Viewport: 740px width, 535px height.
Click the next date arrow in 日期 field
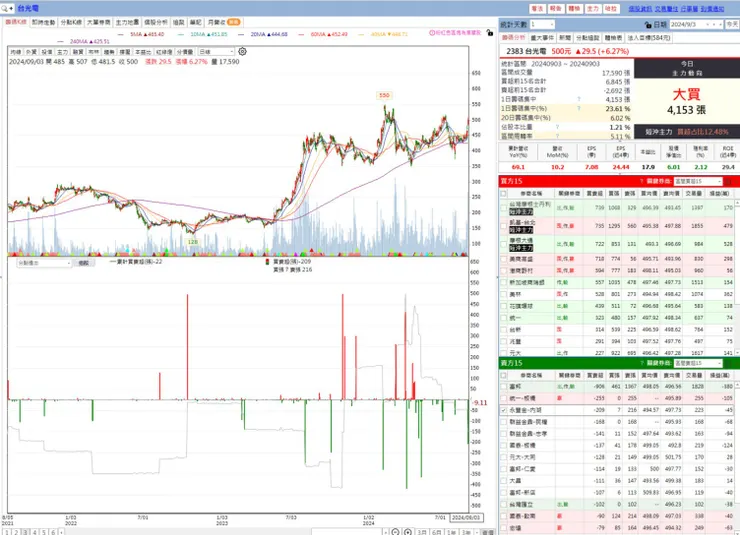pyautogui.click(x=720, y=25)
